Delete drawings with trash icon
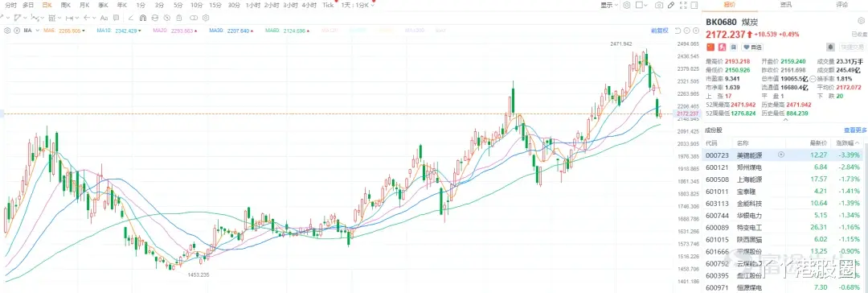 (179, 18)
